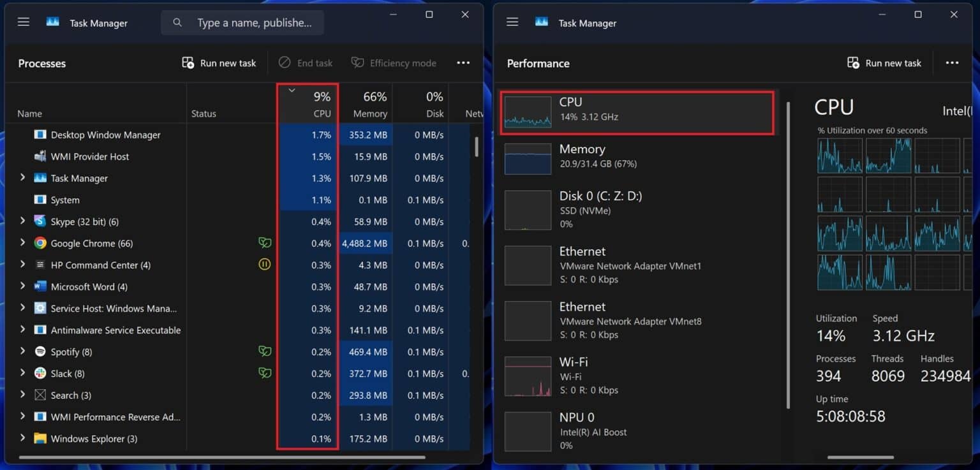Click the Spotify process icon

(40, 351)
